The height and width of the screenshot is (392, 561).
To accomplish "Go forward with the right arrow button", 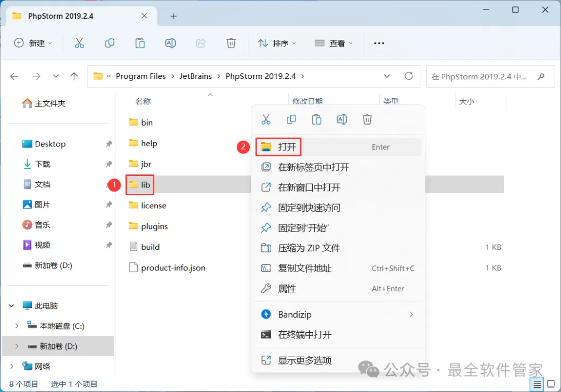I will click(36, 76).
